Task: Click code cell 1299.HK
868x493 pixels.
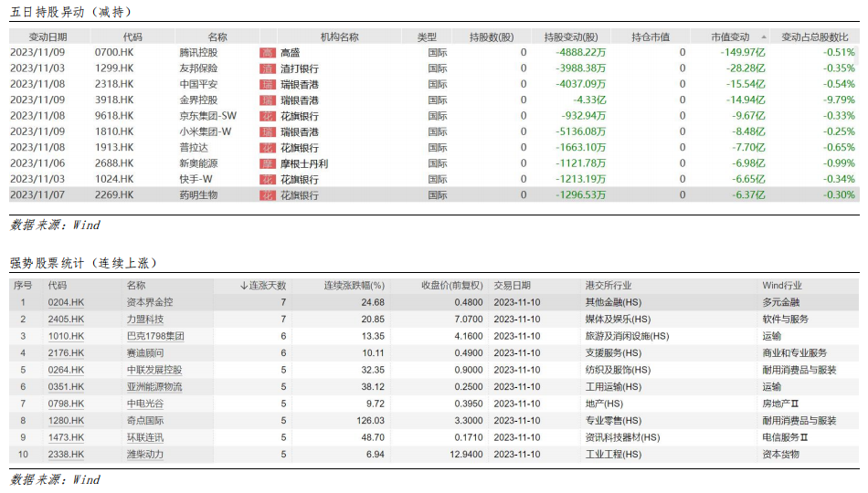Action: [x=114, y=68]
